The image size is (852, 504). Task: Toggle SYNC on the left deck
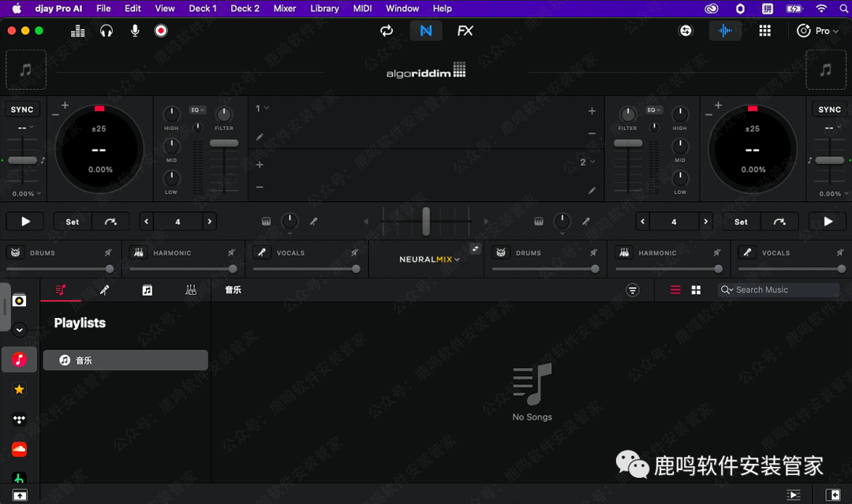point(22,110)
